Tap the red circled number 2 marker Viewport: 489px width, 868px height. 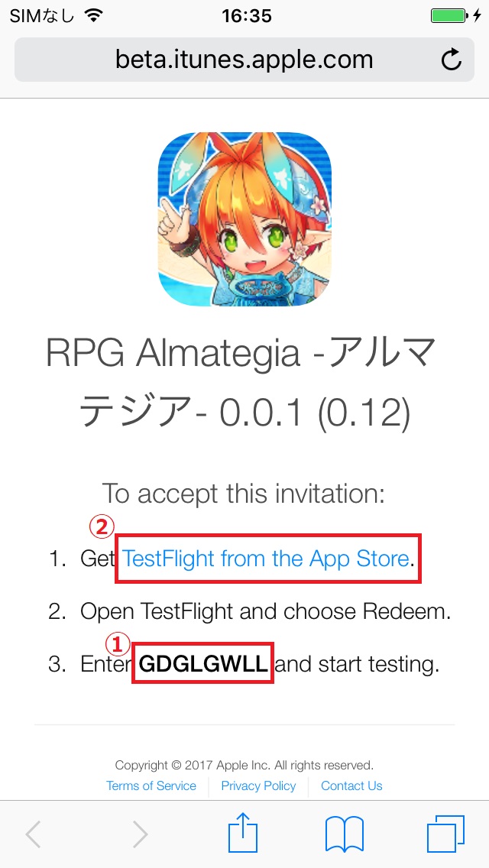pyautogui.click(x=102, y=527)
